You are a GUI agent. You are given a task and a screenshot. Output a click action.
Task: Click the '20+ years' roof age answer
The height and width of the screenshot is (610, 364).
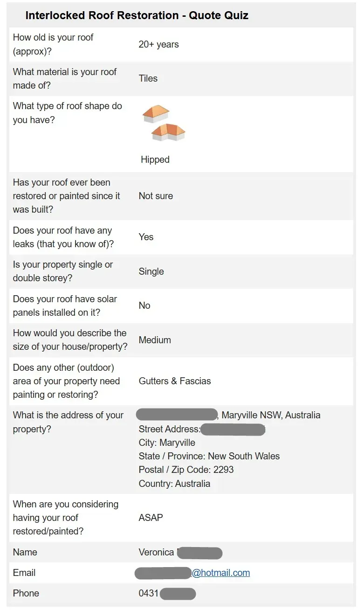pos(159,44)
